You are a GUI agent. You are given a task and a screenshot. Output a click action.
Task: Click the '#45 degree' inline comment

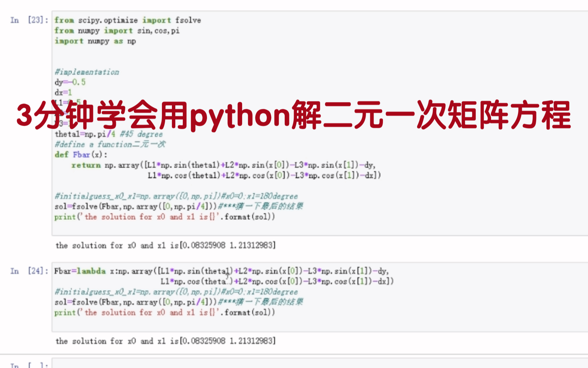pos(141,134)
